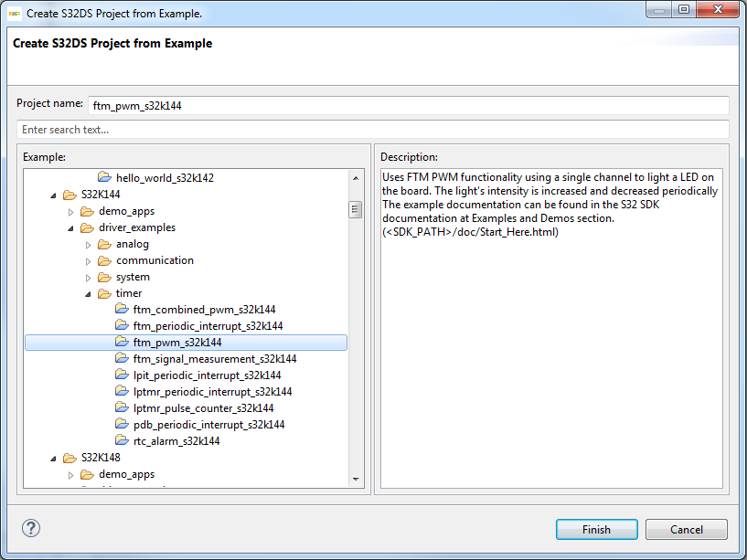Minimize the dialog window
747x560 pixels.
pos(659,9)
